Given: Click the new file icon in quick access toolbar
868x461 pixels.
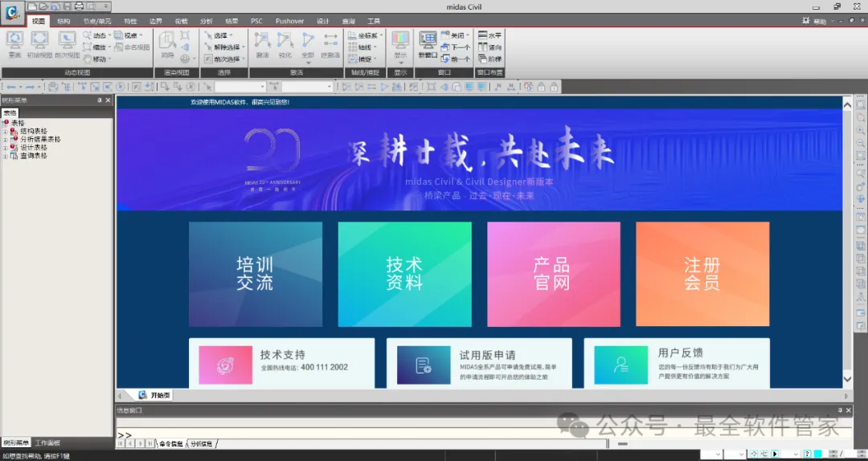Looking at the screenshot, I should pyautogui.click(x=32, y=6).
